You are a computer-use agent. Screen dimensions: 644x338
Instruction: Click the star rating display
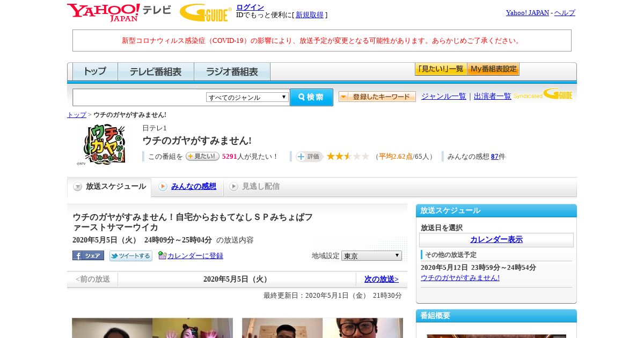[348, 156]
